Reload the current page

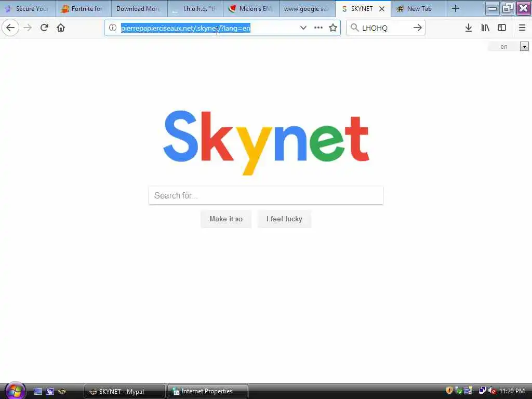click(x=44, y=28)
